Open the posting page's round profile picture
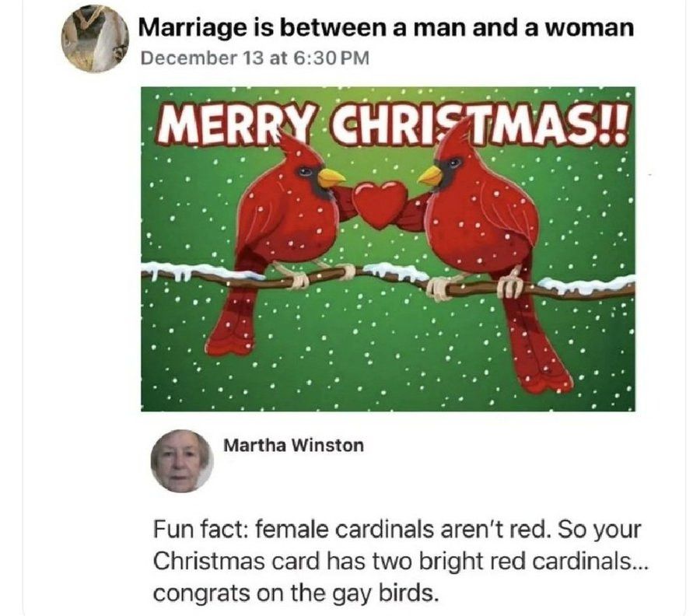Image resolution: width=700 pixels, height=616 pixels. [x=95, y=39]
